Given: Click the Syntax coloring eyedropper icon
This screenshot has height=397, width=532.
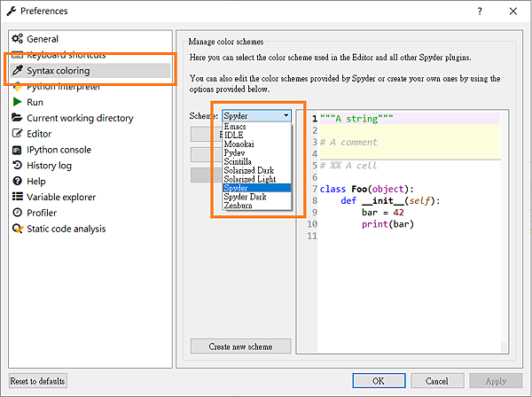Looking at the screenshot, I should coord(18,71).
